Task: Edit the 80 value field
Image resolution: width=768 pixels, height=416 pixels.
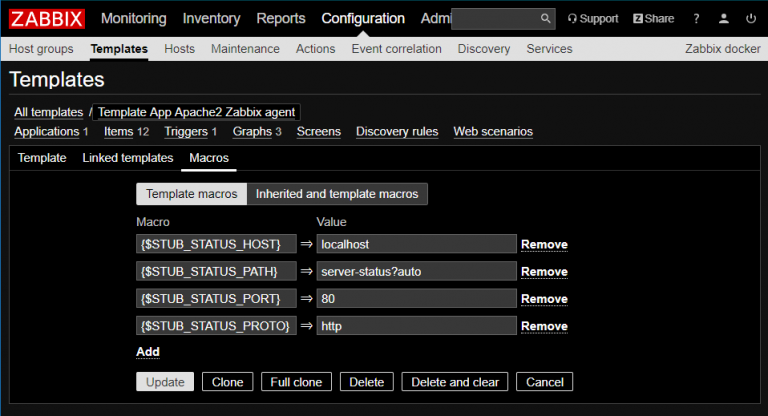Action: pos(416,298)
